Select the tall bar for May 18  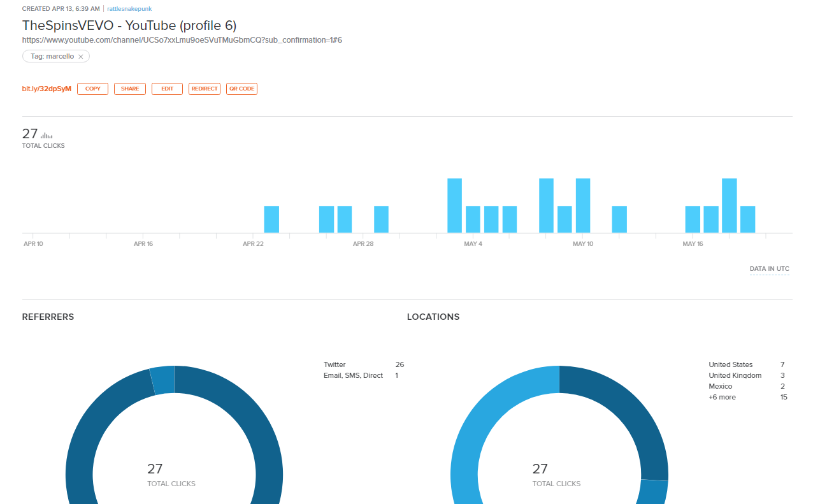(730, 206)
